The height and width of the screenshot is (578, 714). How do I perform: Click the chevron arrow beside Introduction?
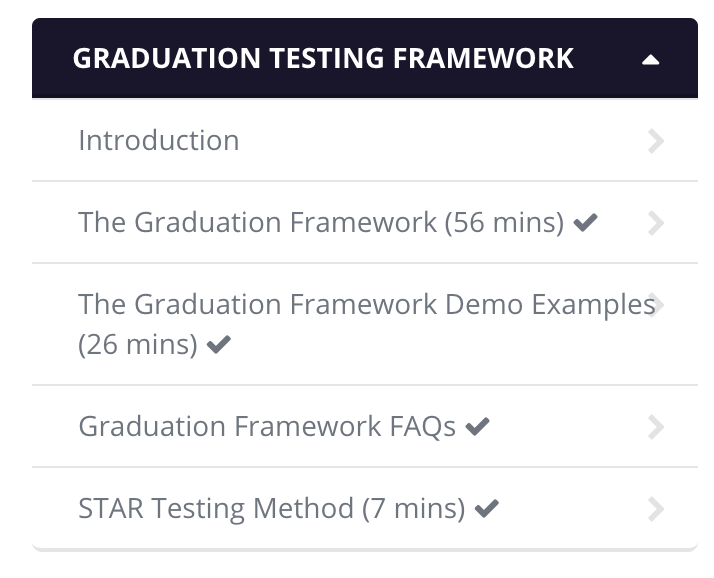pos(656,141)
